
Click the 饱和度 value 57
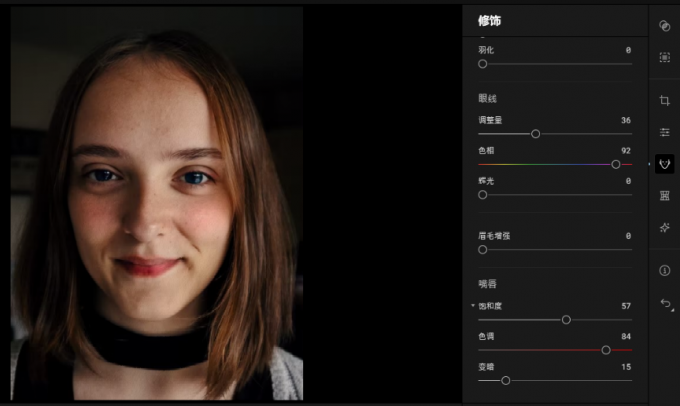pyautogui.click(x=626, y=306)
